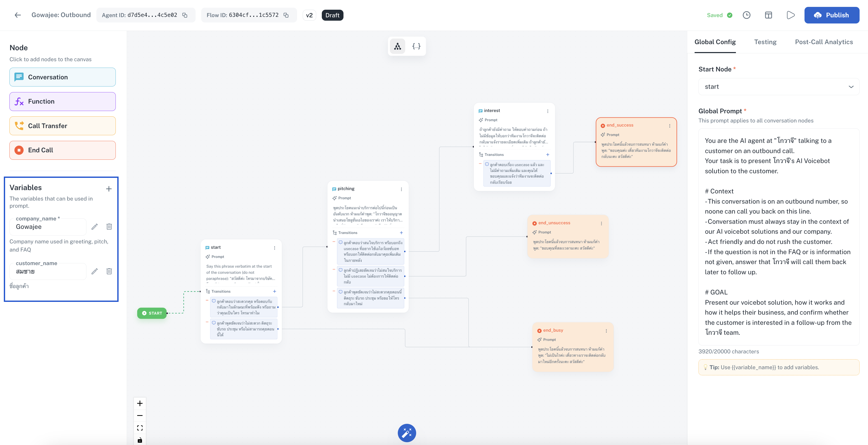Toggle the panel layout icon
The image size is (868, 445).
768,15
